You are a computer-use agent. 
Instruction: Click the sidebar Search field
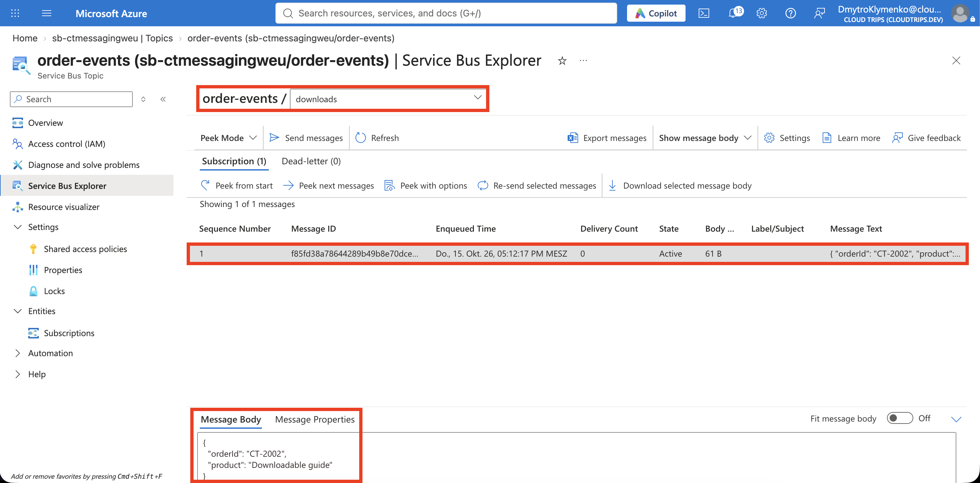point(72,99)
